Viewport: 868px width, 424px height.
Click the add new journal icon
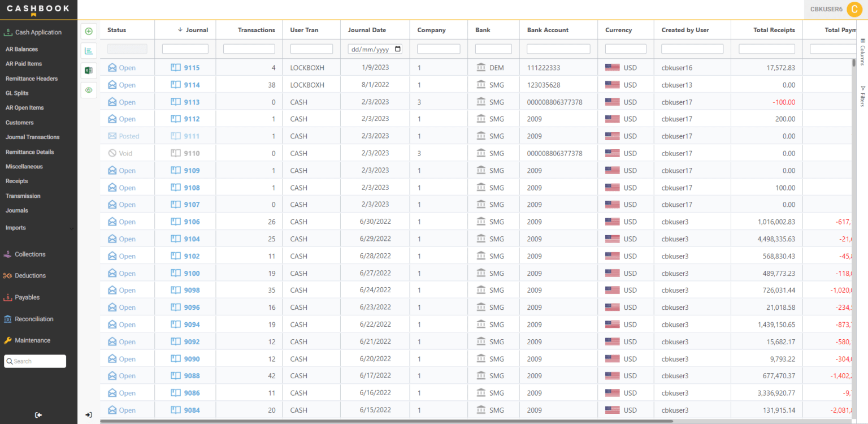[89, 31]
